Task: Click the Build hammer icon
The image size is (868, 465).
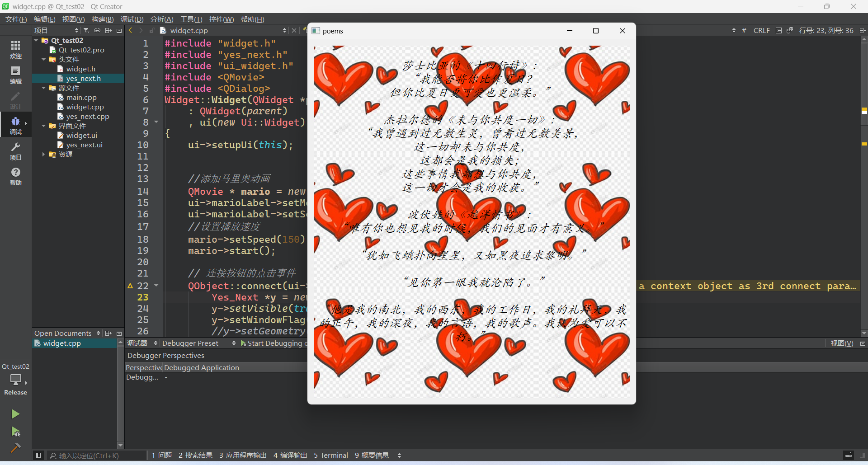Action: coord(15,448)
